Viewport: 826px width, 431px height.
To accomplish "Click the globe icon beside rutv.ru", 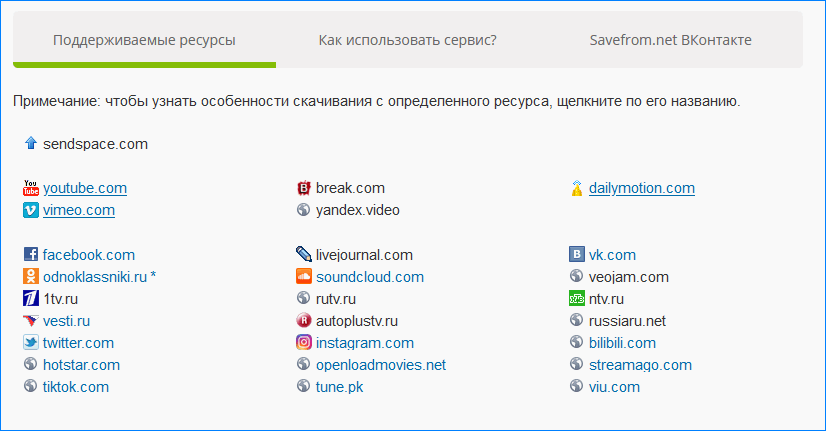I will pyautogui.click(x=303, y=298).
